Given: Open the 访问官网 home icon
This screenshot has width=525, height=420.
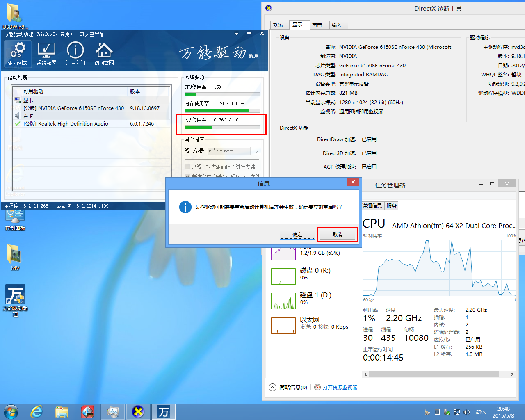Looking at the screenshot, I should tap(104, 54).
